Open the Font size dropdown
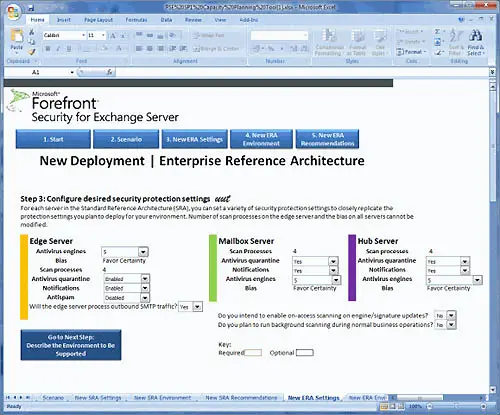 [x=103, y=35]
